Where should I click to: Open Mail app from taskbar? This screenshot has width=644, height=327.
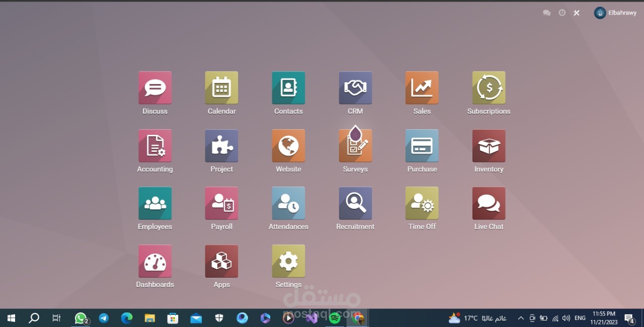click(196, 318)
